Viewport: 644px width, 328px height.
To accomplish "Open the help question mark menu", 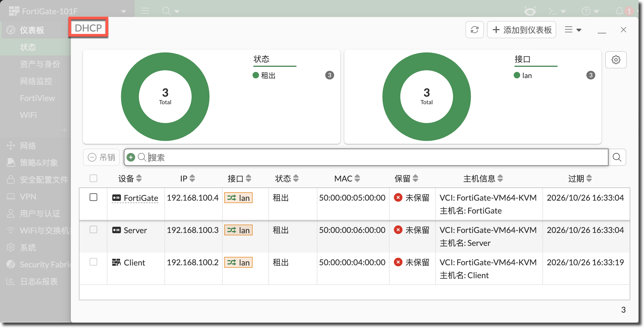I will tap(586, 11).
